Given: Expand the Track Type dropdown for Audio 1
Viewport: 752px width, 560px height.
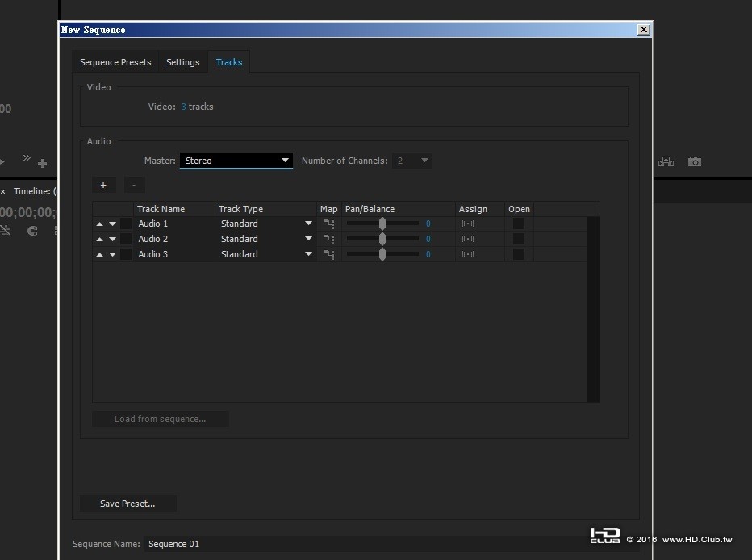Looking at the screenshot, I should 308,224.
